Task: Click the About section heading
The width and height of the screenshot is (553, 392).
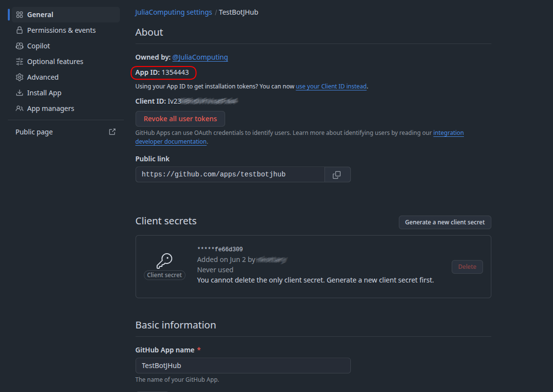Action: (x=149, y=32)
